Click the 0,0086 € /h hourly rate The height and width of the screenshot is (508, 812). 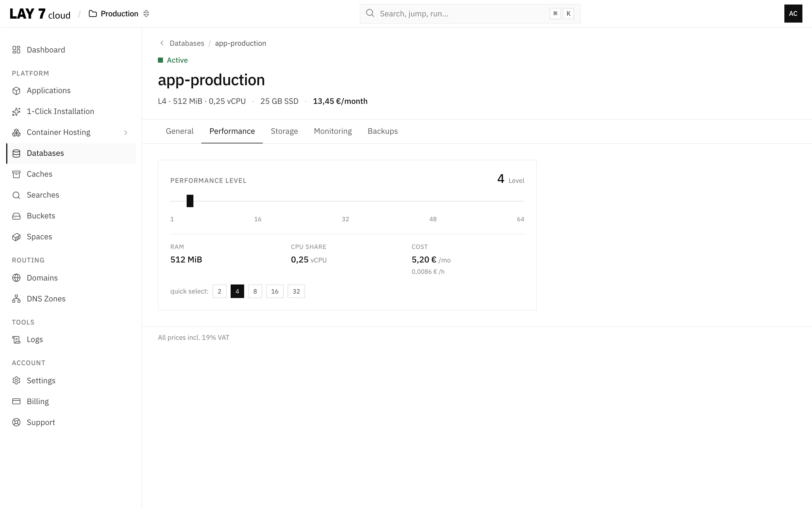pos(428,271)
